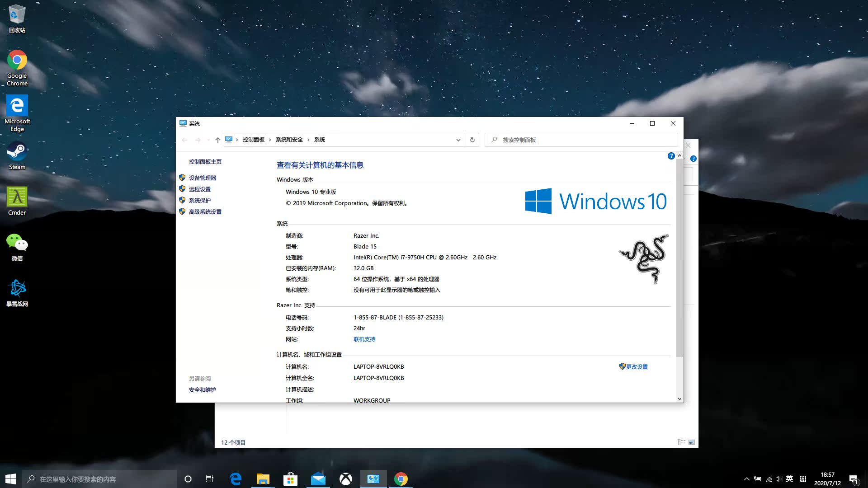Open File Explorer from the taskbar
868x488 pixels.
263,479
